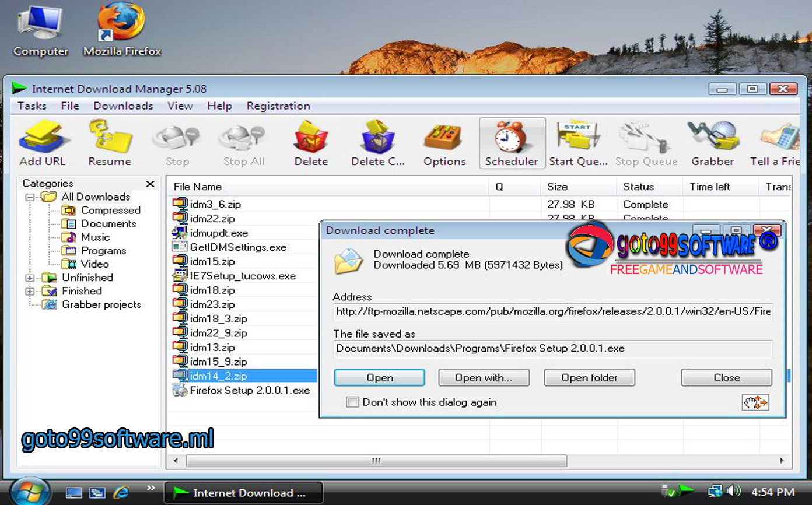Open the Downloads menu
The height and width of the screenshot is (505, 812).
point(123,106)
